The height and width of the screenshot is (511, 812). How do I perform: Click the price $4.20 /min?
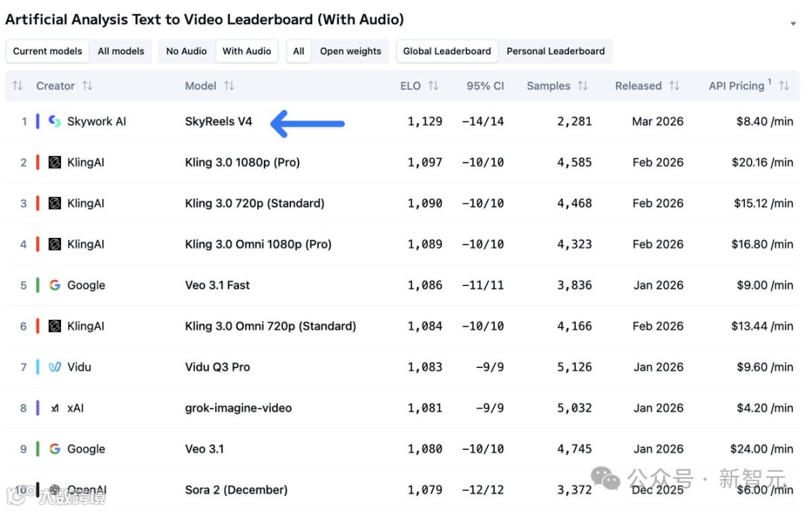pos(765,408)
